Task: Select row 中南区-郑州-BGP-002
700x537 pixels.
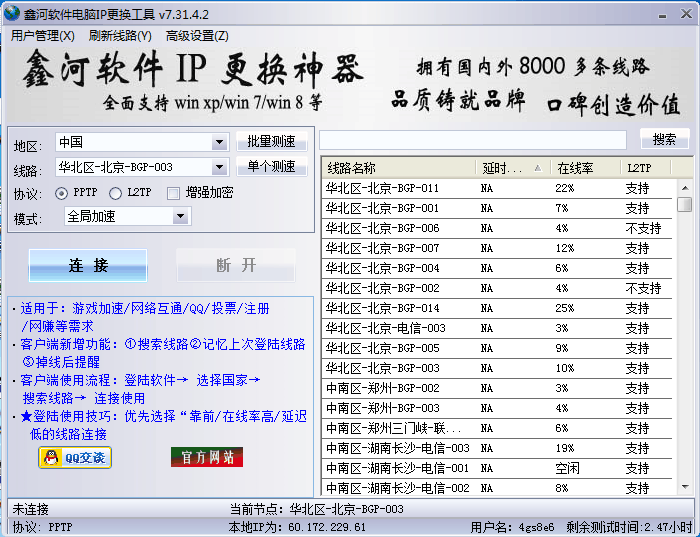Action: (x=497, y=388)
